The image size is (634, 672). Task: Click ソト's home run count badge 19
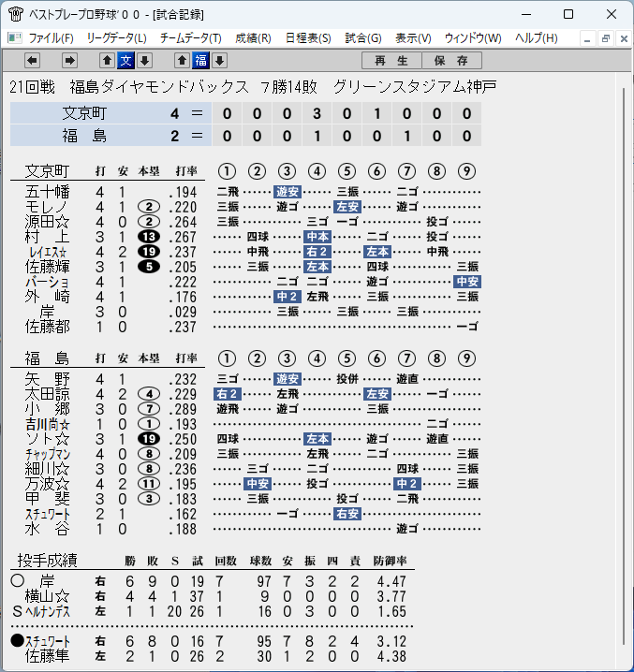click(148, 439)
